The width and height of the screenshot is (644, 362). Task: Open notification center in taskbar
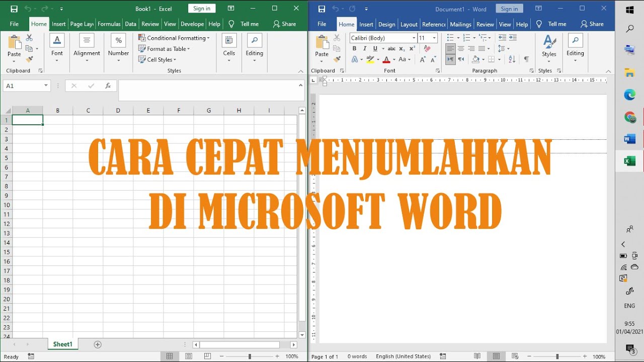(630, 349)
